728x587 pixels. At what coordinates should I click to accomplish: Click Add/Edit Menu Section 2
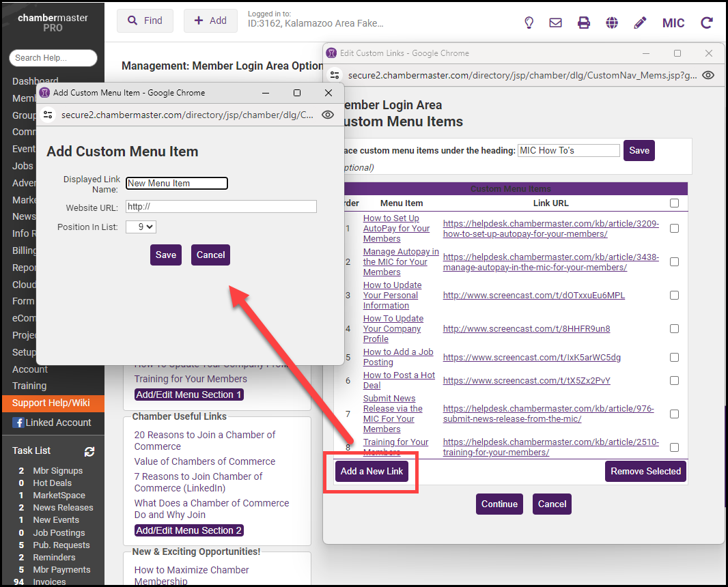coord(188,530)
